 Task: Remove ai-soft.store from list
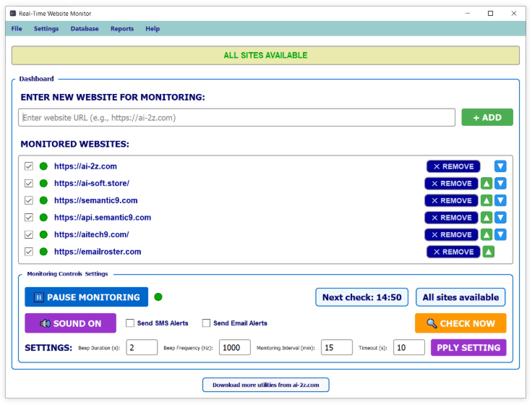tap(451, 183)
